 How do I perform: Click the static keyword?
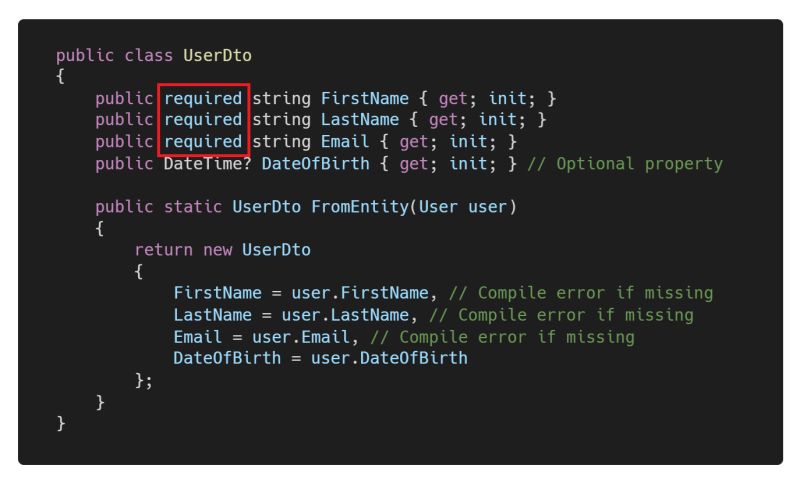193,207
